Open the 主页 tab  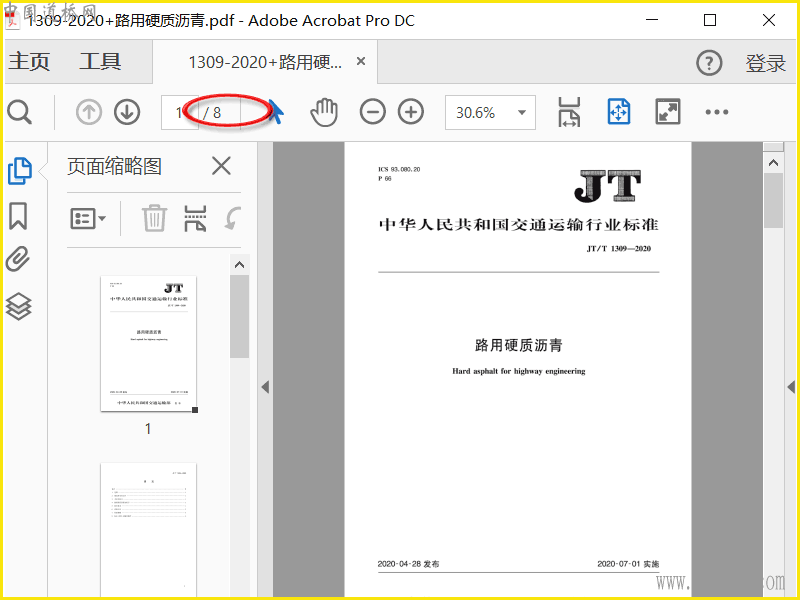[x=29, y=62]
